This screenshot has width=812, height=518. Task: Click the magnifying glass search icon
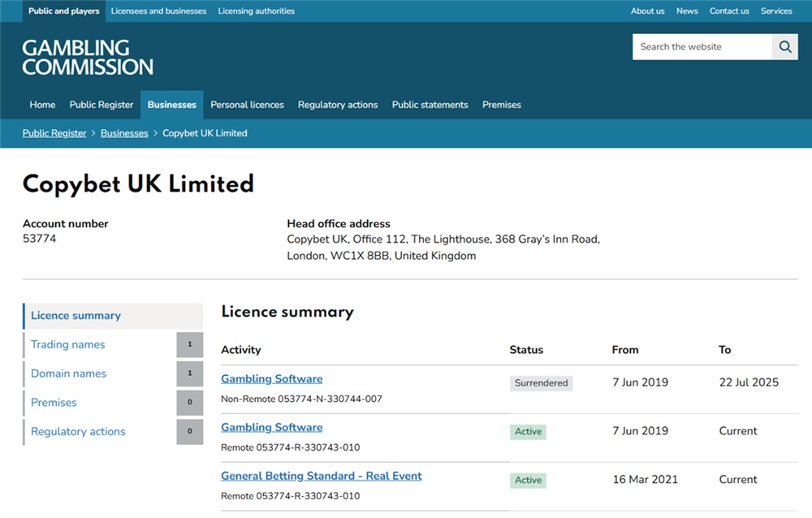pos(784,46)
